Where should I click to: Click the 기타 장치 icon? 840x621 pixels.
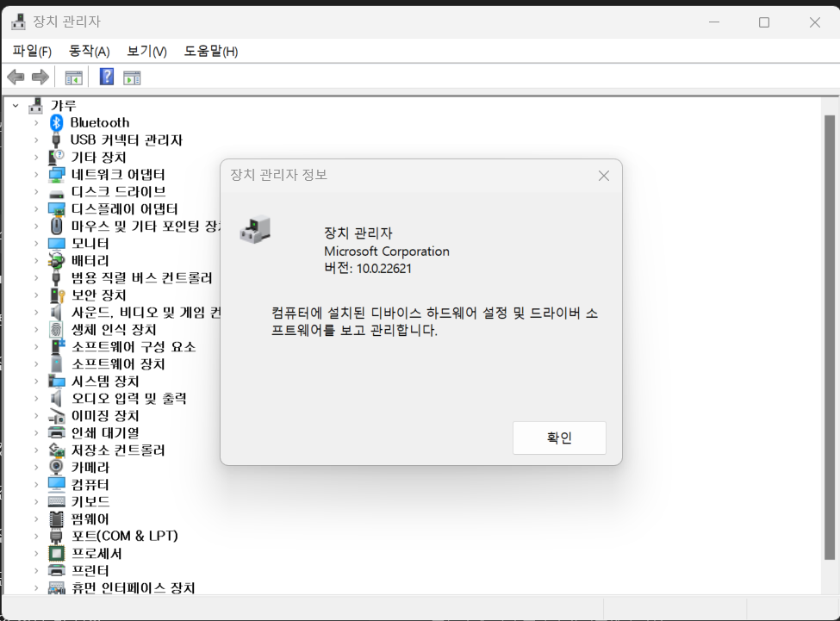click(x=56, y=157)
